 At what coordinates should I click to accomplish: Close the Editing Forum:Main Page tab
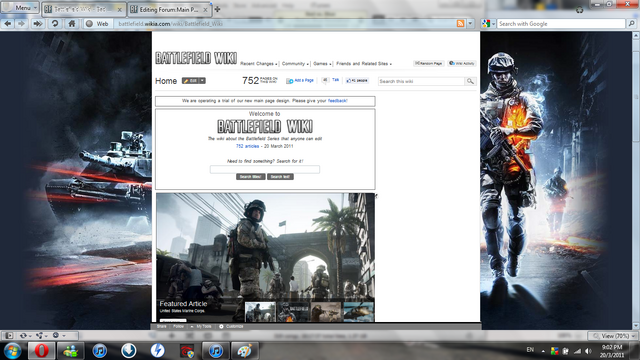point(205,10)
